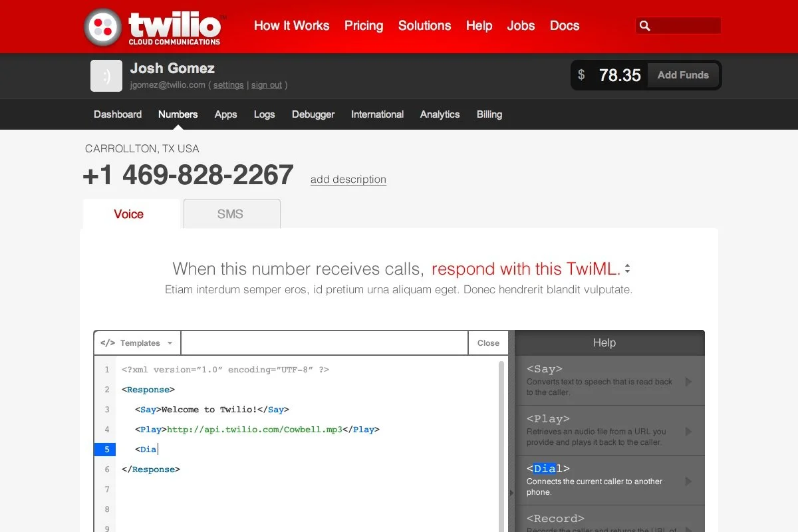The image size is (798, 532).
Task: Click line number 2 in gutter
Action: pyautogui.click(x=106, y=390)
